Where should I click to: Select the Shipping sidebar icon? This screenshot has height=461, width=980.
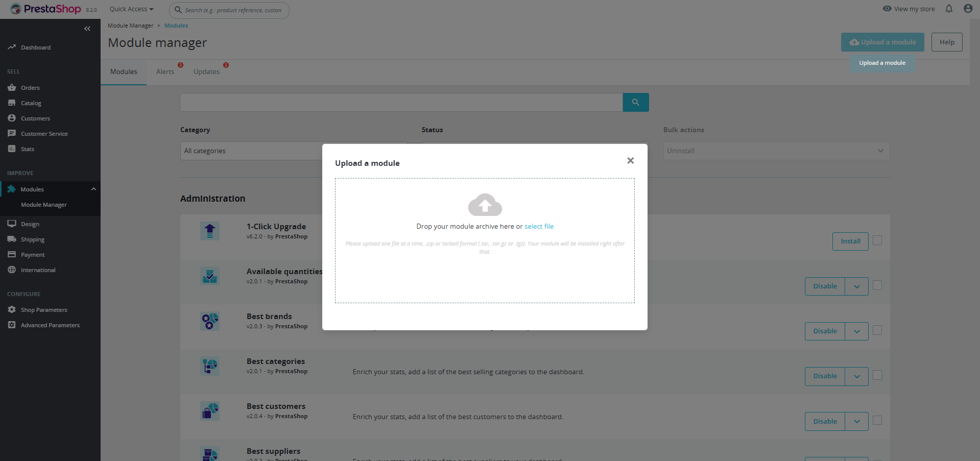(11, 239)
